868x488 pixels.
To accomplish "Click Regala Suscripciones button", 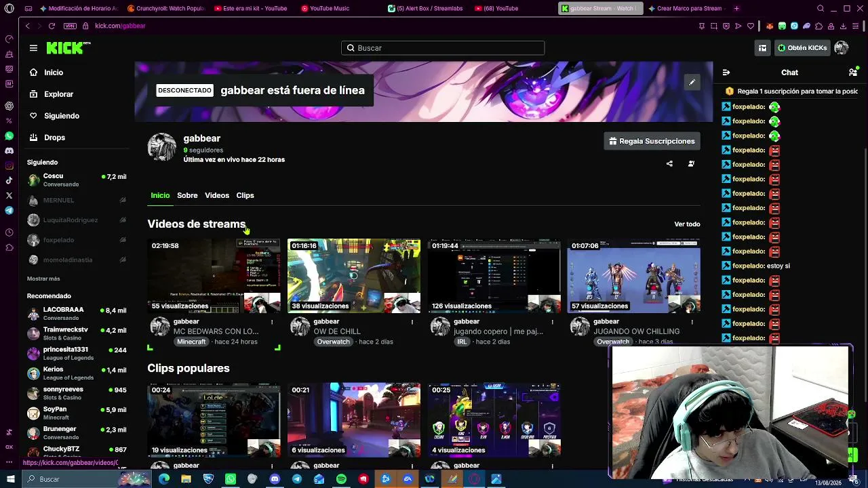I will (x=652, y=141).
